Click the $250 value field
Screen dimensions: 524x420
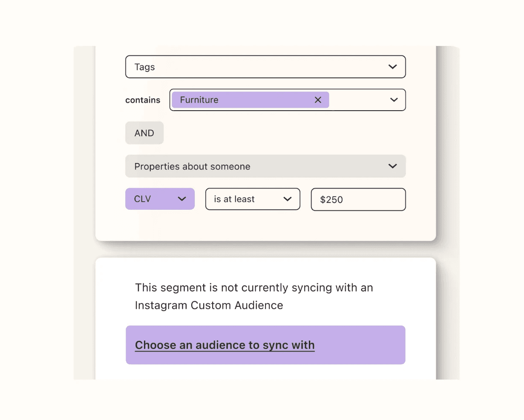[358, 199]
